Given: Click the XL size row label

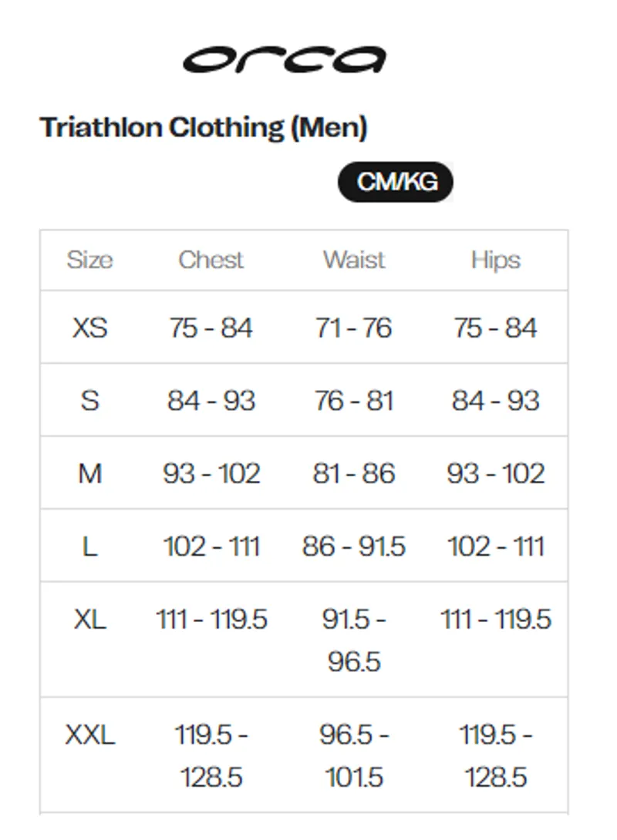Looking at the screenshot, I should point(89,620).
